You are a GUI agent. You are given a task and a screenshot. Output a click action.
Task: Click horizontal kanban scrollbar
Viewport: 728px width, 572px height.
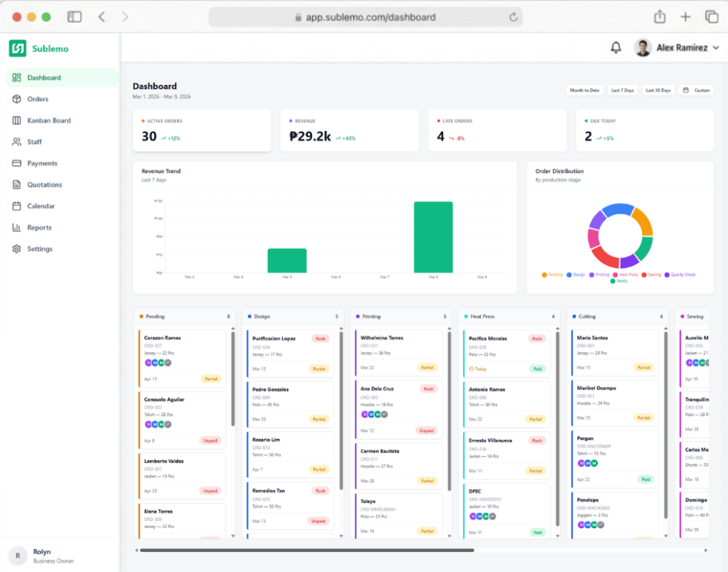(x=307, y=550)
